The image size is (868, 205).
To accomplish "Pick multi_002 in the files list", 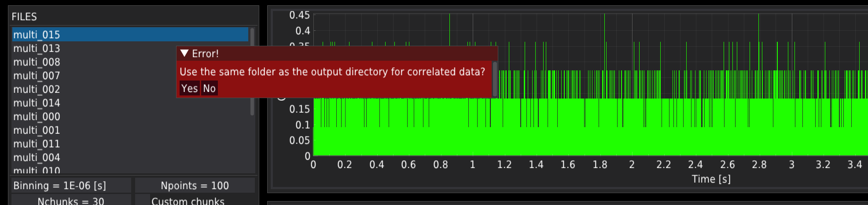I will (x=37, y=89).
